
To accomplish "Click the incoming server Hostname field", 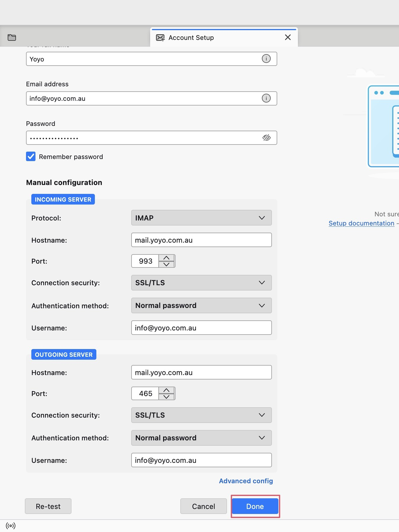I will click(202, 240).
